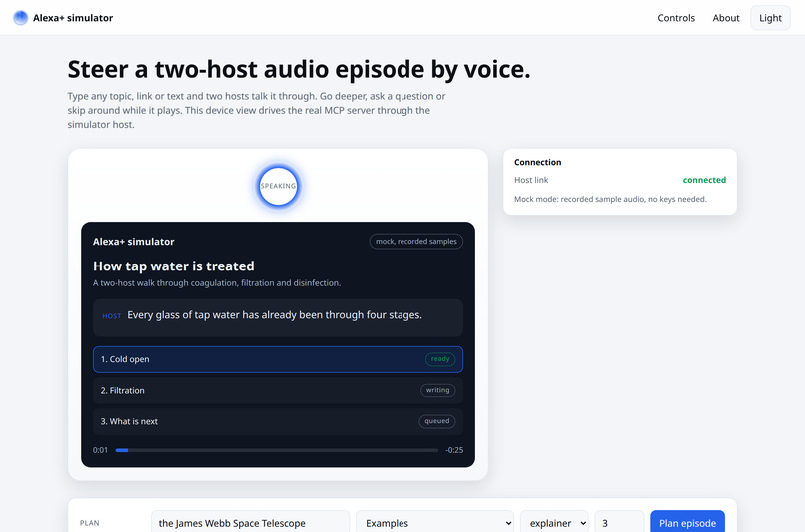The image size is (805, 532).
Task: Select the '3. What is next' segment
Action: [x=278, y=421]
